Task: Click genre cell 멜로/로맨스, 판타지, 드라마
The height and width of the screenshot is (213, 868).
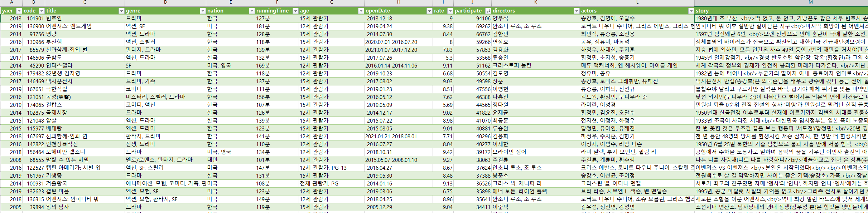Action: pos(165,160)
